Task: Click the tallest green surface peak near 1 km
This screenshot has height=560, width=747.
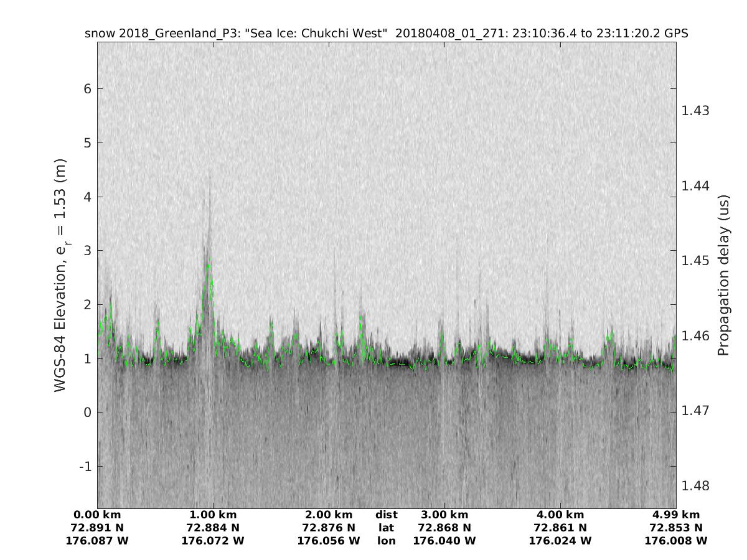Action: coord(209,260)
